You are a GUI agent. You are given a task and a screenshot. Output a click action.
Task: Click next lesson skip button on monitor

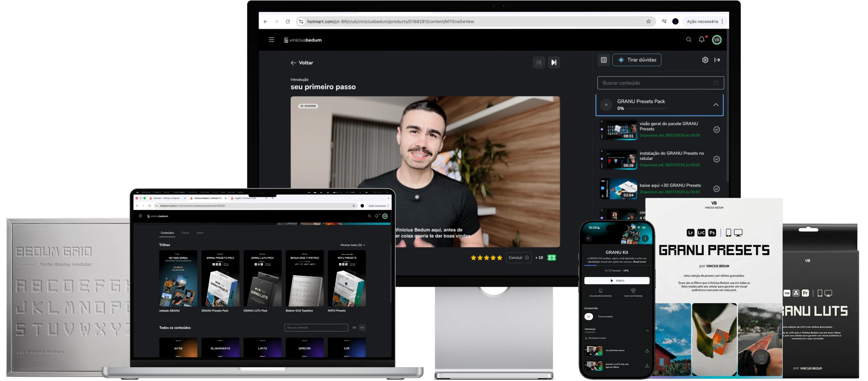[x=554, y=62]
